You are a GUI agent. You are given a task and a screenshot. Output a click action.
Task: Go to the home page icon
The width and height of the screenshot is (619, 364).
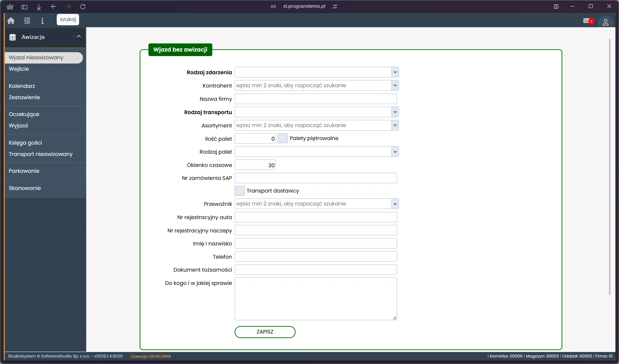(11, 21)
